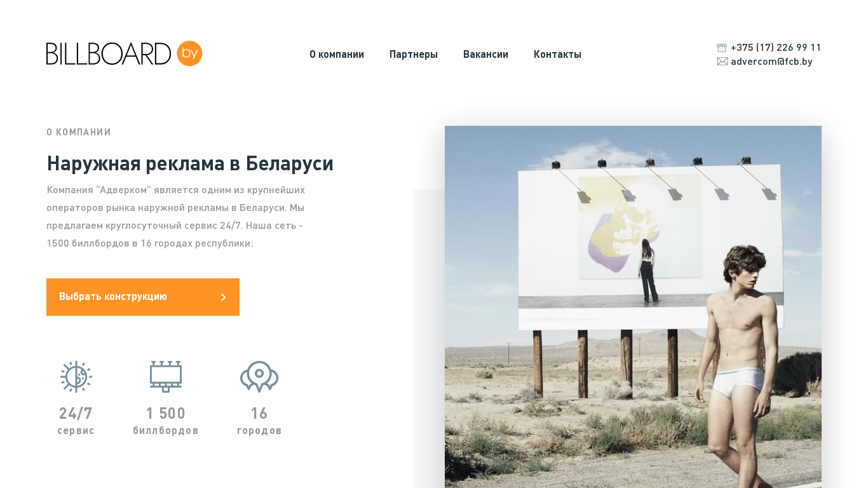This screenshot has width=868, height=488.
Task: Go to 'Вакансии' page
Action: [x=485, y=55]
